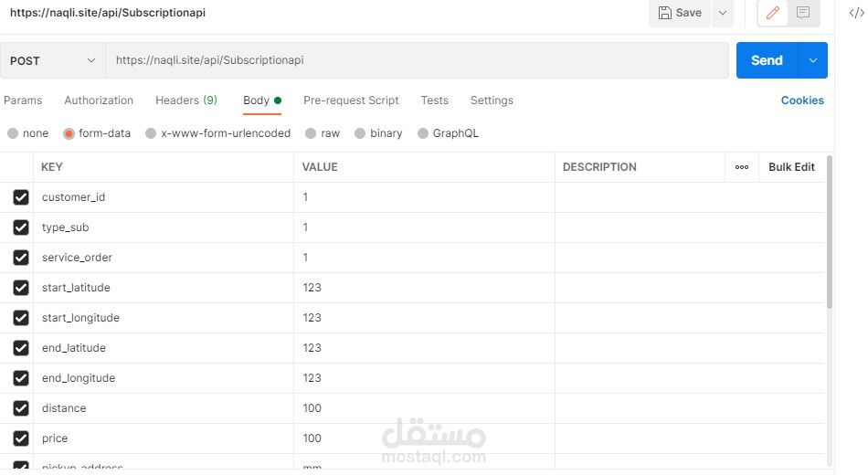The height and width of the screenshot is (475, 868).
Task: Click the end_longitude key cell
Action: click(164, 378)
